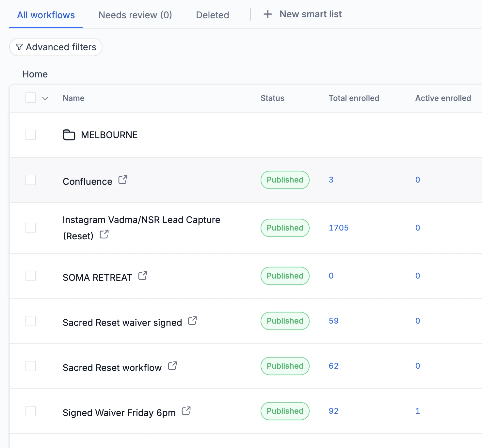Open the MELBOURNE folder
Viewport: 482px width, 448px height.
coord(109,135)
